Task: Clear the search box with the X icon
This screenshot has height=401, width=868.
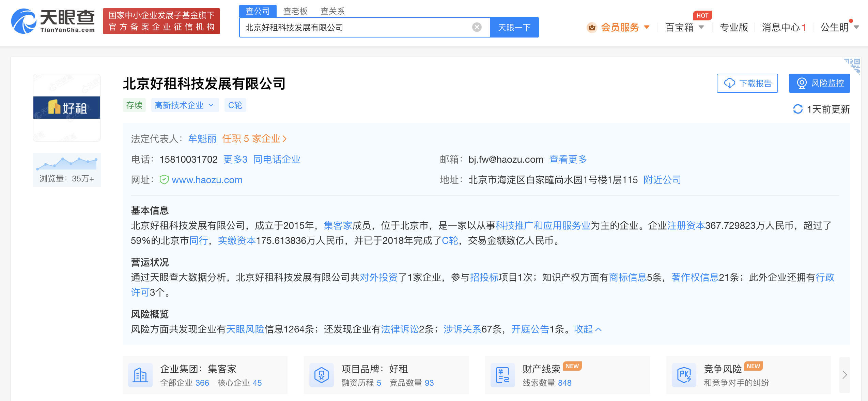Action: coord(476,27)
